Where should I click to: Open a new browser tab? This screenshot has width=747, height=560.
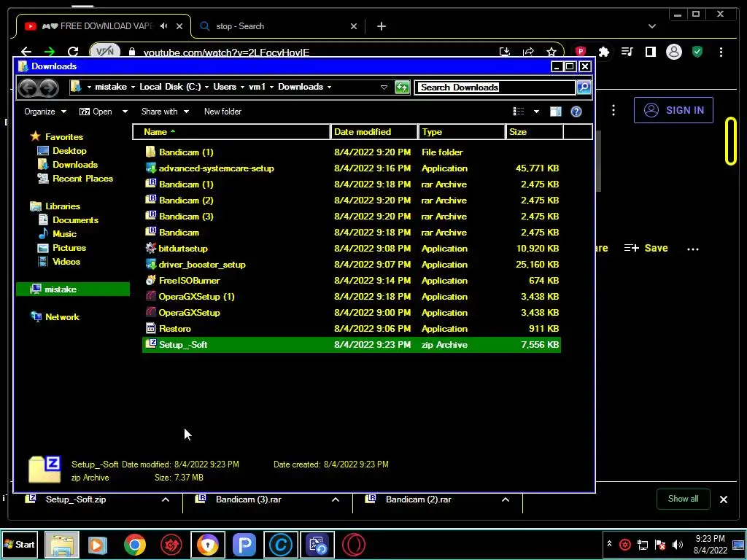(381, 26)
